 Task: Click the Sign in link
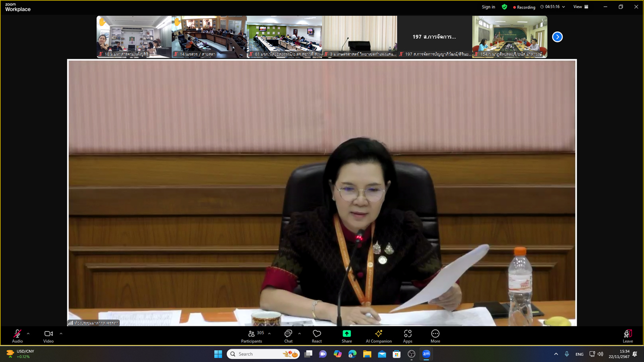point(488,7)
